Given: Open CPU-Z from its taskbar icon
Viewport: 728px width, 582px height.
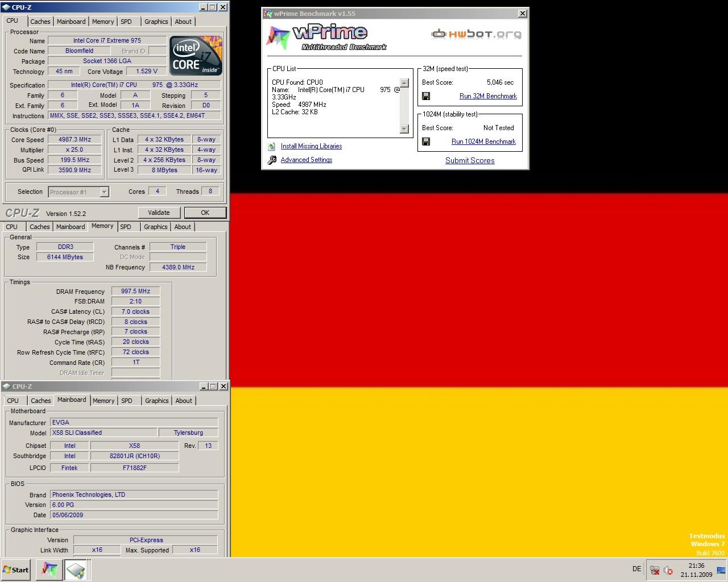Looking at the screenshot, I should tap(75, 569).
